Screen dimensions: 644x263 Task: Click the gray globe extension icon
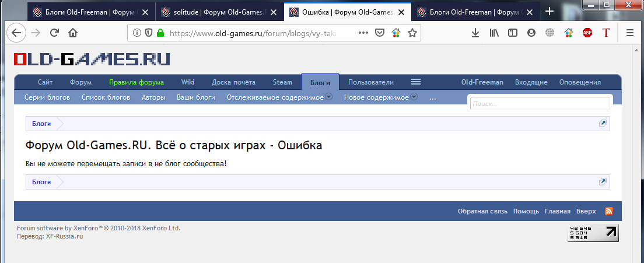coord(550,33)
